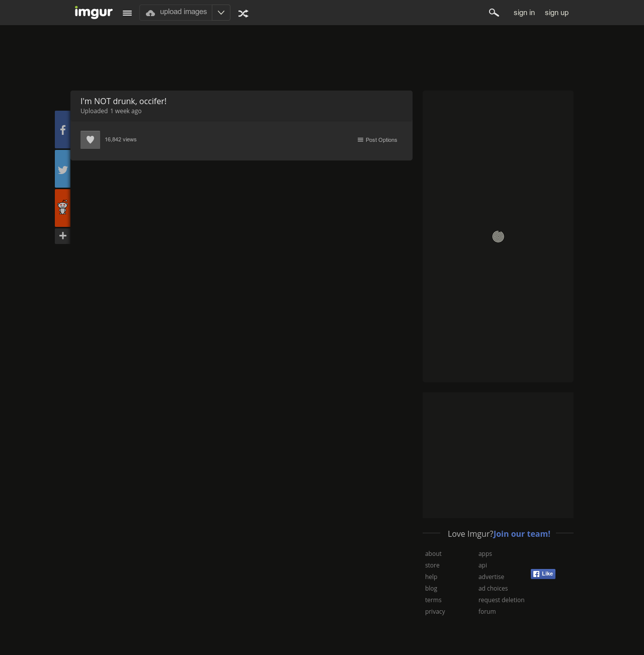Click the "Uploaded 1 week ago" text

(111, 111)
